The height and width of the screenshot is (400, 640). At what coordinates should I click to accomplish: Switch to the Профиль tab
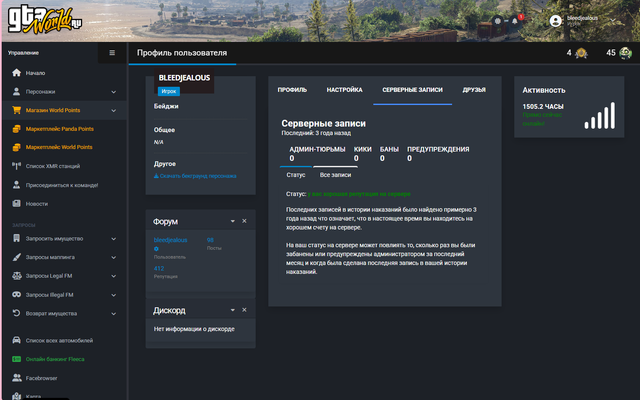pyautogui.click(x=292, y=90)
